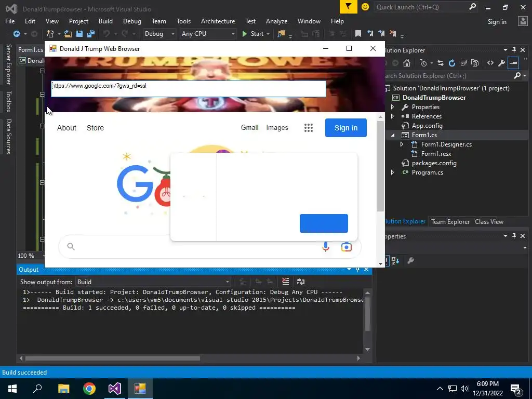
Task: Switch to the Class View tab
Action: coord(489,221)
